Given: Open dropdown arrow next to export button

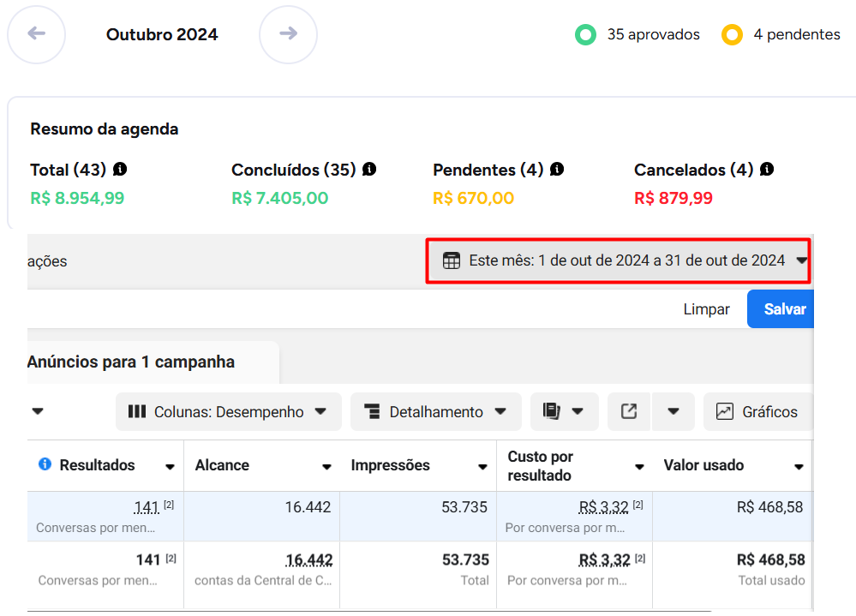Looking at the screenshot, I should pyautogui.click(x=673, y=412).
